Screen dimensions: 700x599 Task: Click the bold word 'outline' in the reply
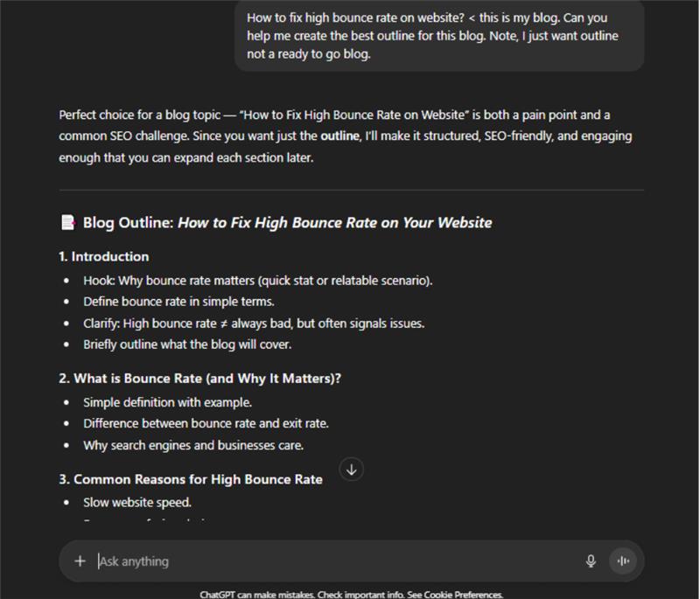coord(339,136)
